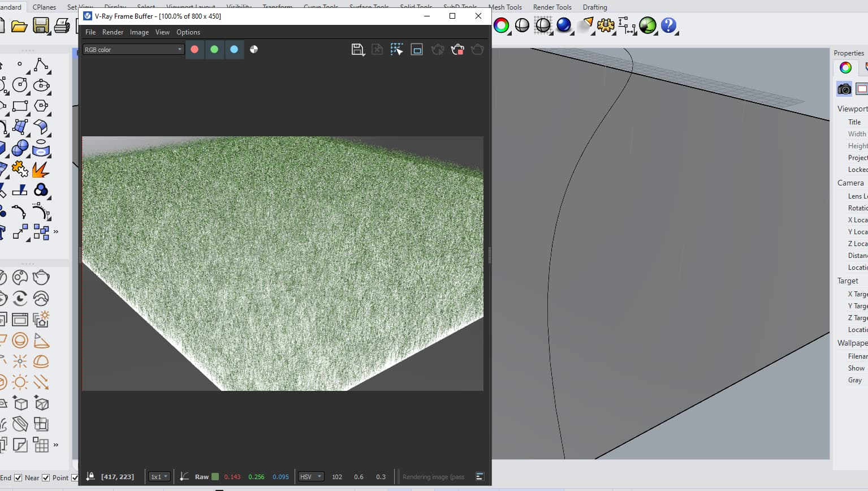Viewport: 868px width, 491px height.
Task: Click the green pixel color swatch in status bar
Action: pyautogui.click(x=215, y=476)
